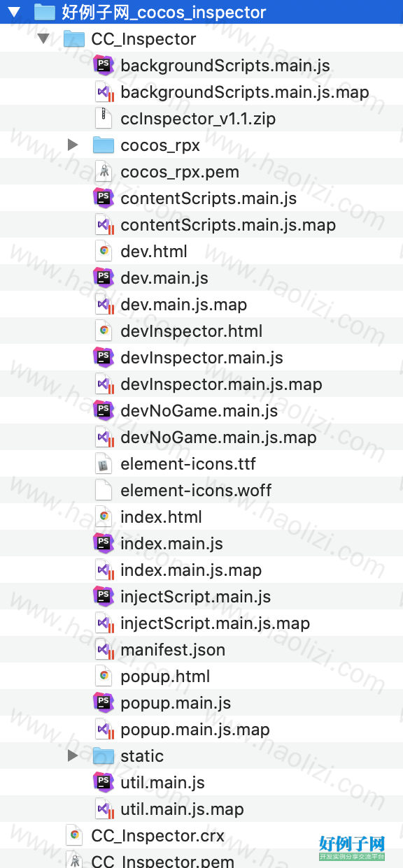Click the CC_Inspector.crx Chrome icon
Image resolution: width=403 pixels, height=868 pixels.
pyautogui.click(x=74, y=835)
